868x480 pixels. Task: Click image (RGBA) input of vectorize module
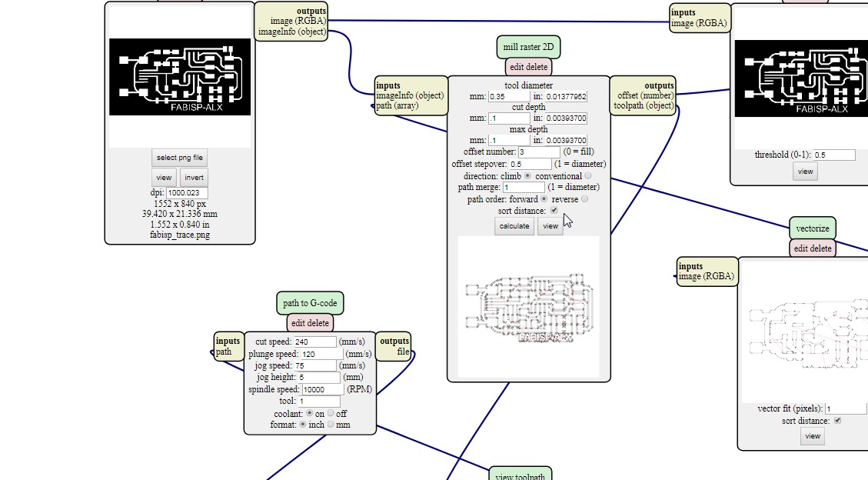tap(707, 276)
